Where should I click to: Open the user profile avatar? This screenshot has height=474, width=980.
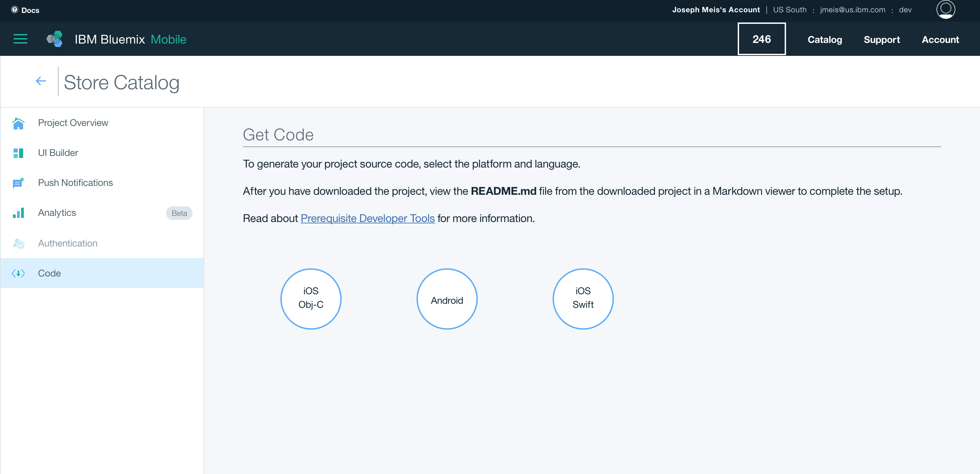[945, 10]
